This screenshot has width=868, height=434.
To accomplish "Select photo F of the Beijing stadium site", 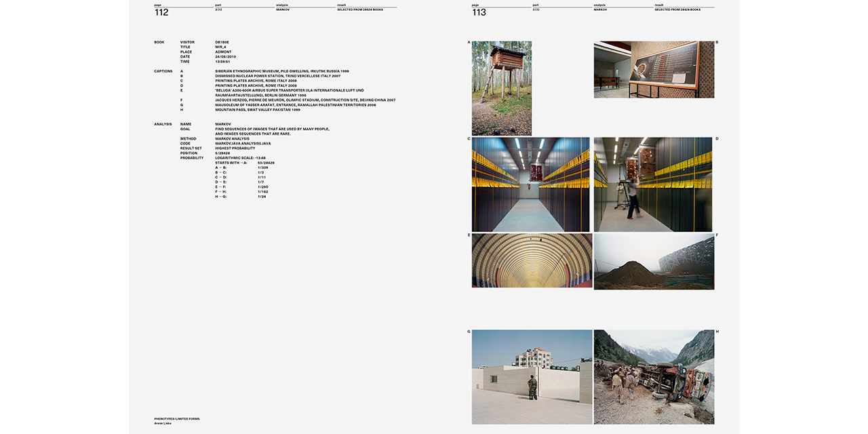I will click(654, 261).
